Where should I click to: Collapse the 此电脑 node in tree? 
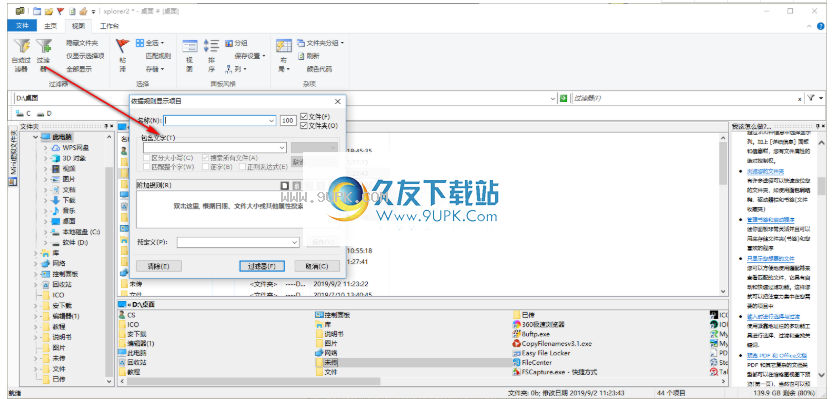(x=36, y=137)
